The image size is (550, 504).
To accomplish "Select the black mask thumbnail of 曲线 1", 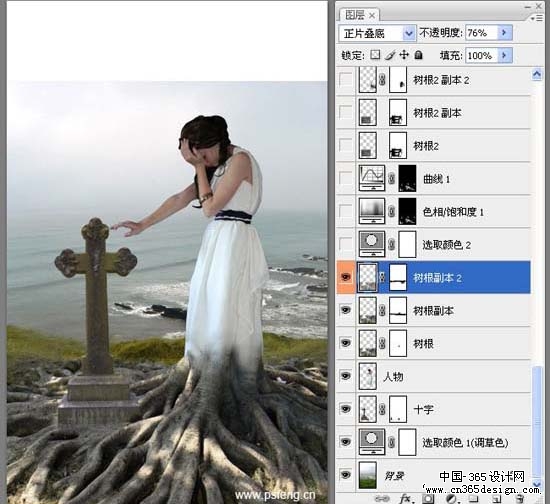I will tap(408, 179).
